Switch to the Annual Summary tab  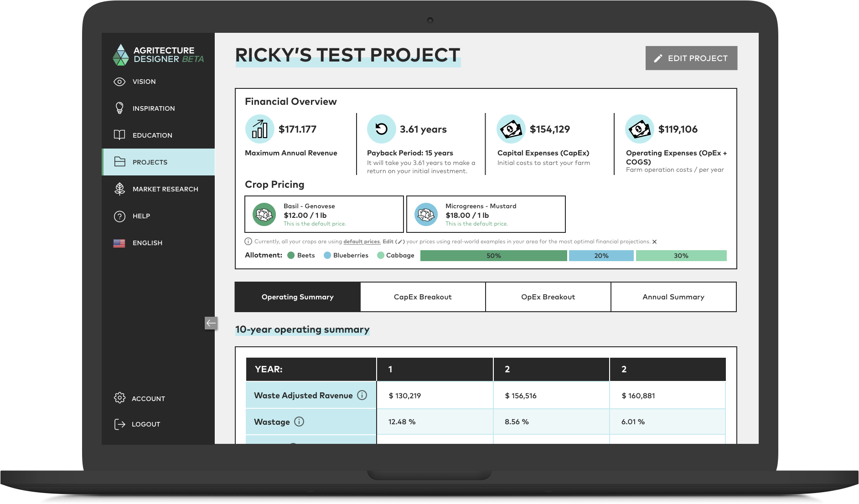point(673,297)
